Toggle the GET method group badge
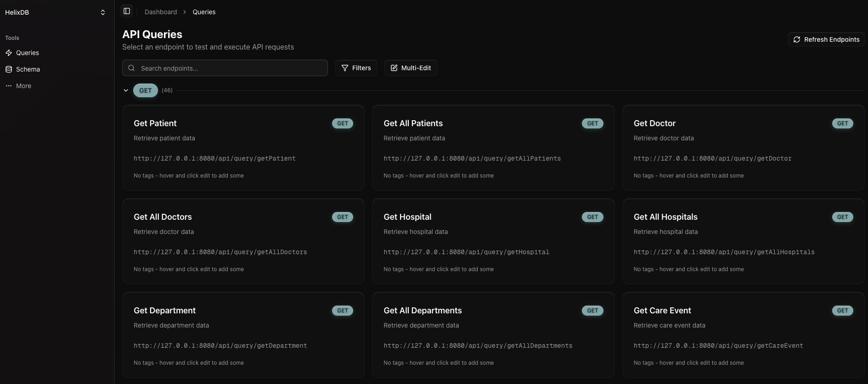This screenshot has height=384, width=868. [x=146, y=90]
